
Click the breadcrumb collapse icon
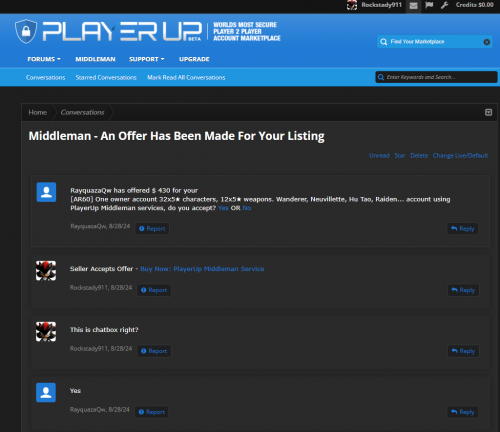pyautogui.click(x=488, y=112)
